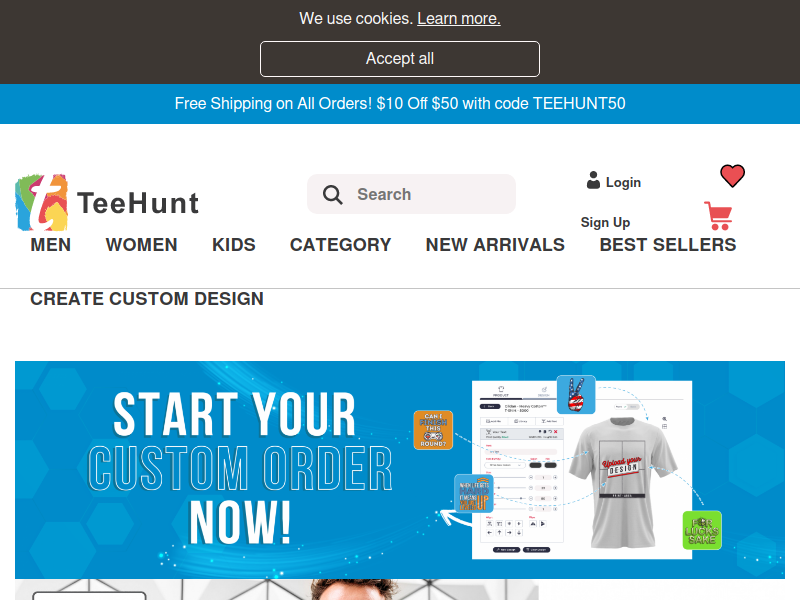Image resolution: width=800 pixels, height=600 pixels.
Task: Open the shopping cart icon
Action: 718,216
